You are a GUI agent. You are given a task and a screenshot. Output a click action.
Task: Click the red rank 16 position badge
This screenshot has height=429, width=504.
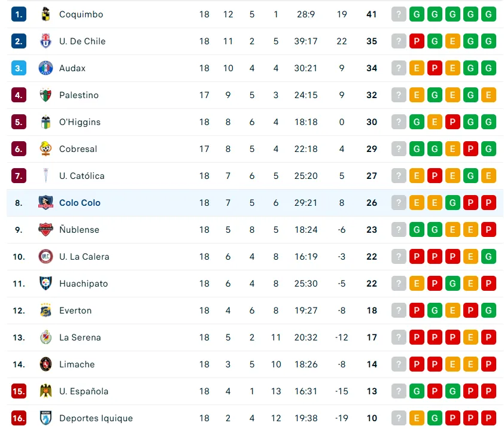tap(19, 418)
